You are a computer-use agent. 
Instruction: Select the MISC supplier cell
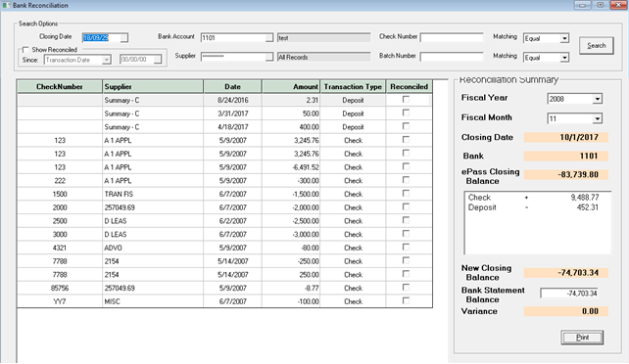click(x=153, y=301)
